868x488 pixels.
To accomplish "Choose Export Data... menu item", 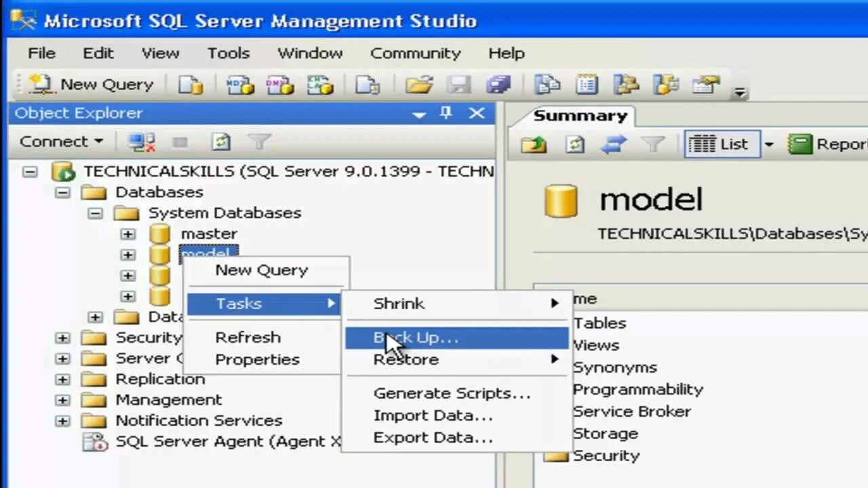I will 433,439.
